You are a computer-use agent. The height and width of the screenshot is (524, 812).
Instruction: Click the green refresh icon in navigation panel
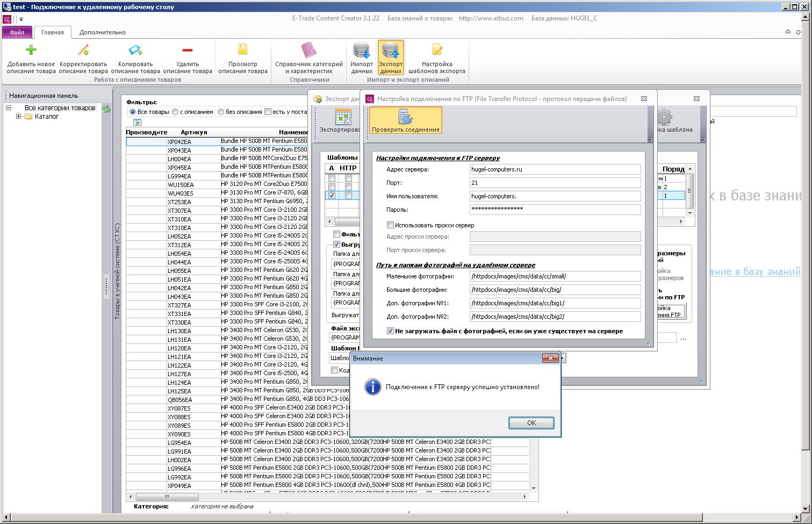106,109
